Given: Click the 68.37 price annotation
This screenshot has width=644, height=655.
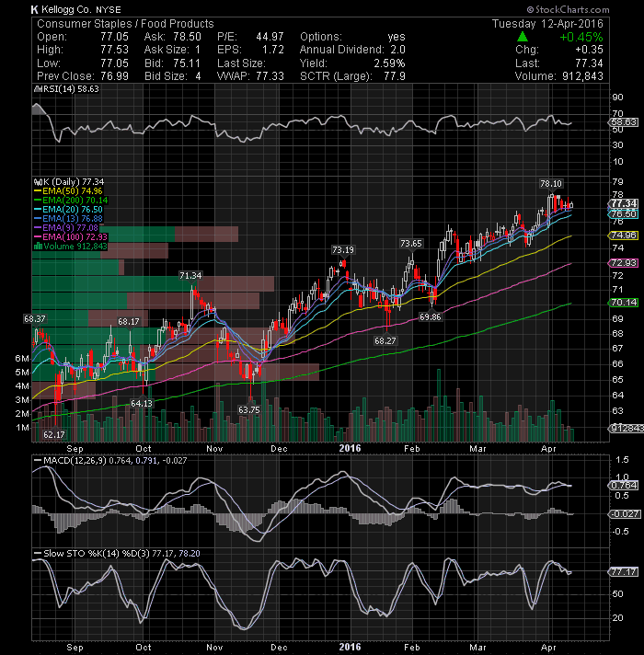Looking at the screenshot, I should point(35,318).
